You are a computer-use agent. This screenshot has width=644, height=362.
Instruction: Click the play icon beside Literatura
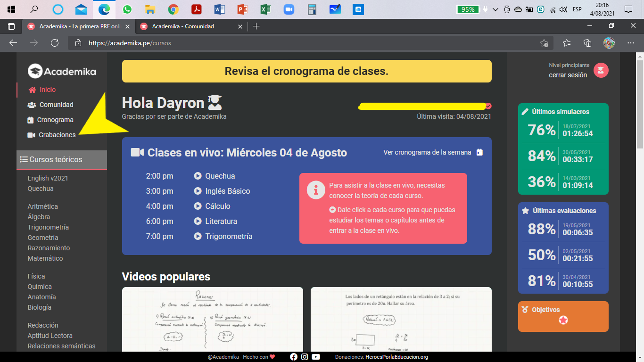click(198, 221)
